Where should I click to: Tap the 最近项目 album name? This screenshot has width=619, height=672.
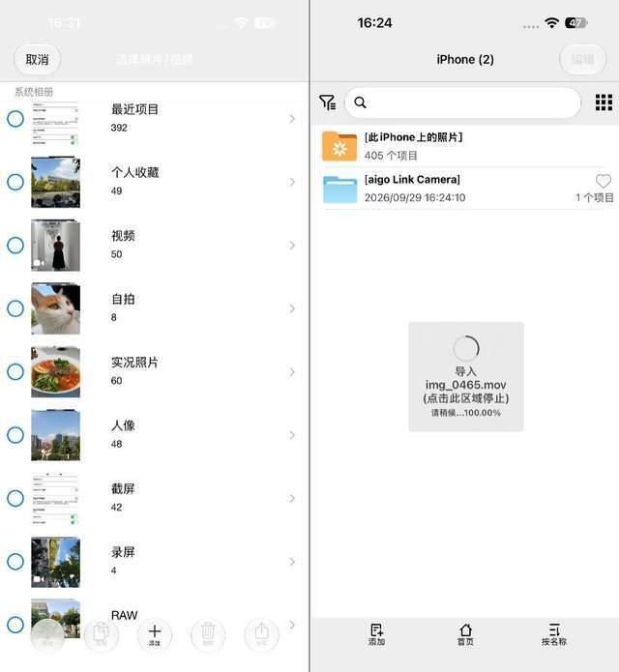pyautogui.click(x=134, y=109)
